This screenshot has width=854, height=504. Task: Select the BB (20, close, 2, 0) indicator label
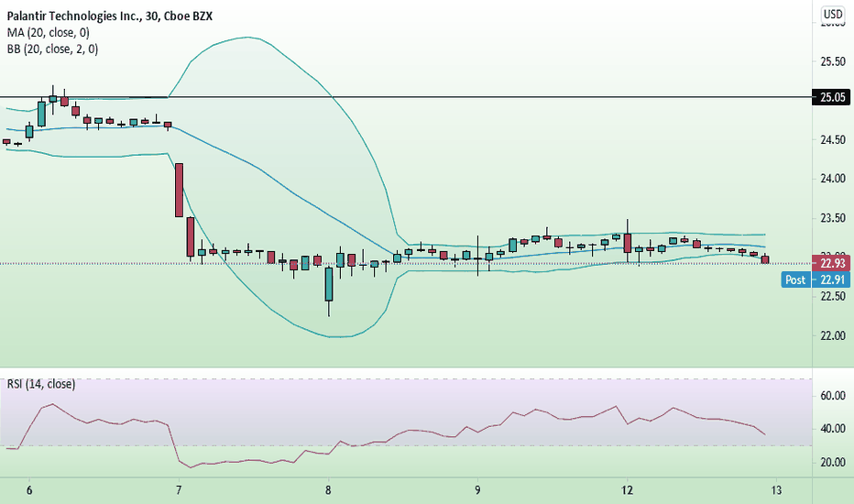52,49
